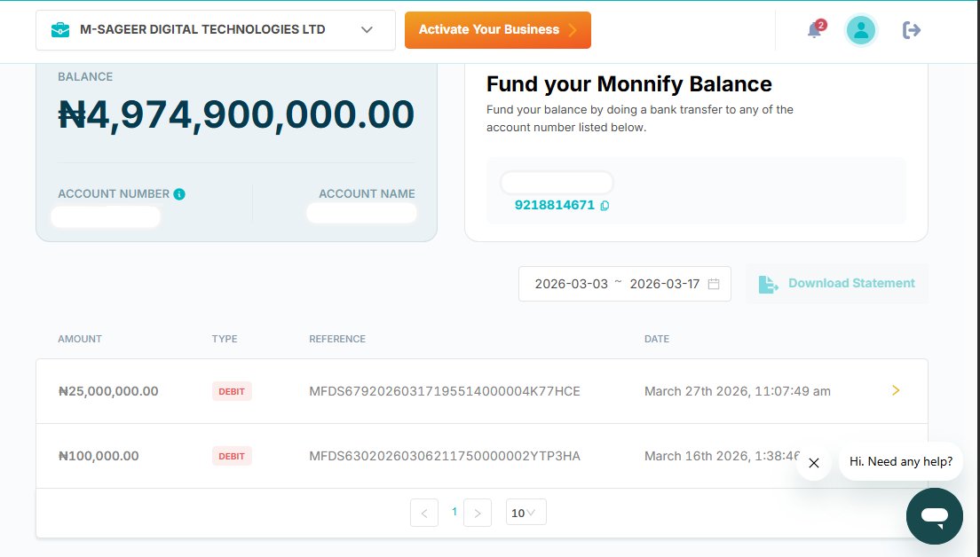
Task: Open the page size 10 dropdown
Action: tap(526, 512)
